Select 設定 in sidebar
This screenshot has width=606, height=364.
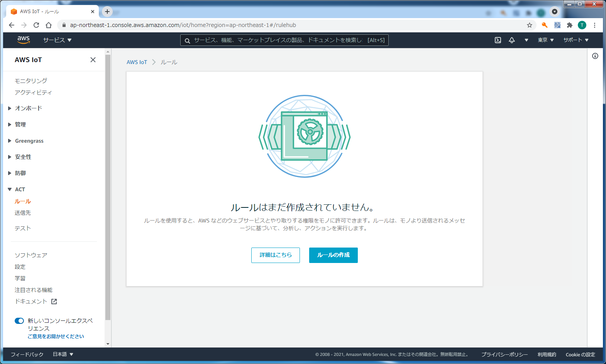click(x=20, y=267)
